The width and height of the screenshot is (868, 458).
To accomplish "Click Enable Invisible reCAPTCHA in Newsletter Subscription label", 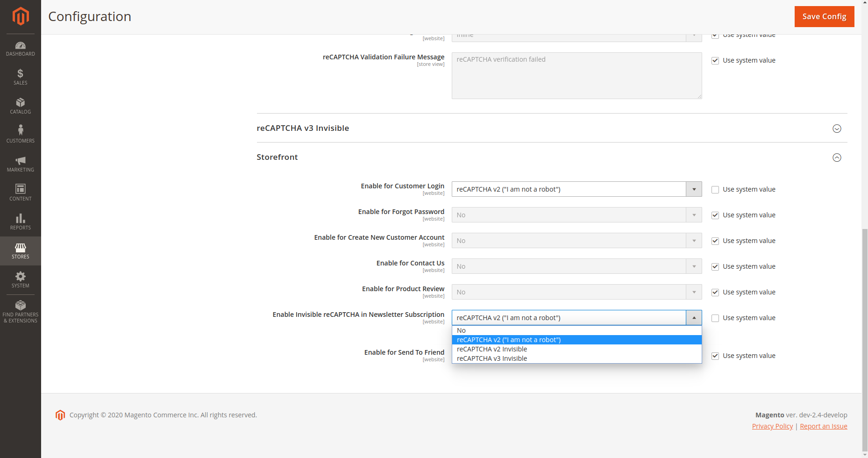I will pos(358,315).
